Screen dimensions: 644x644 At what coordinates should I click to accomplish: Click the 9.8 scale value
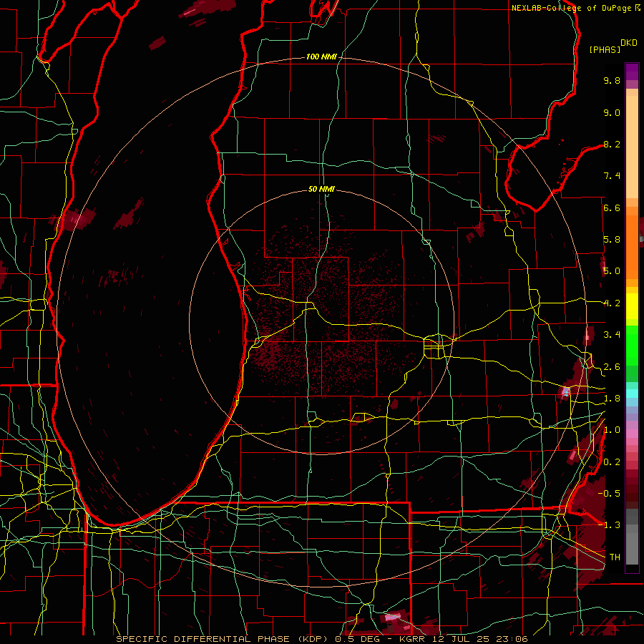click(612, 80)
